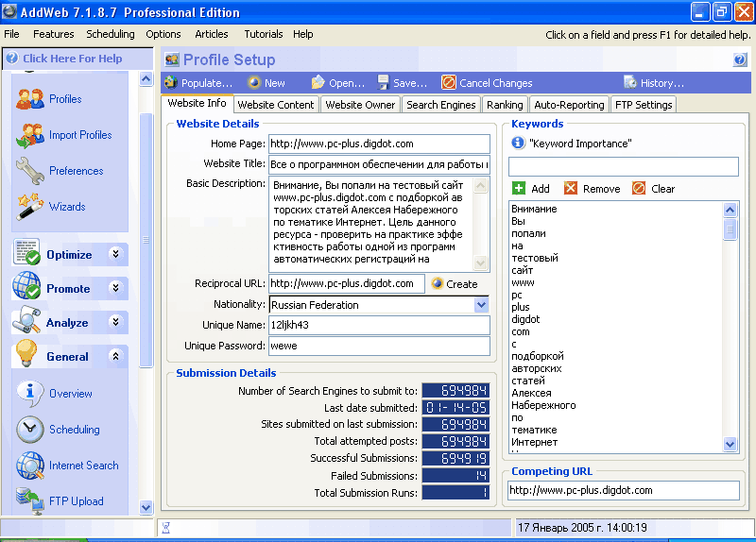Click the Promote globe icon
This screenshot has width=756, height=542.
(x=26, y=286)
